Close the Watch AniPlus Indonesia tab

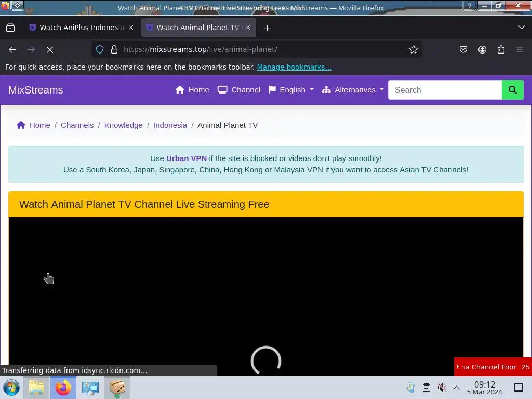(x=131, y=28)
